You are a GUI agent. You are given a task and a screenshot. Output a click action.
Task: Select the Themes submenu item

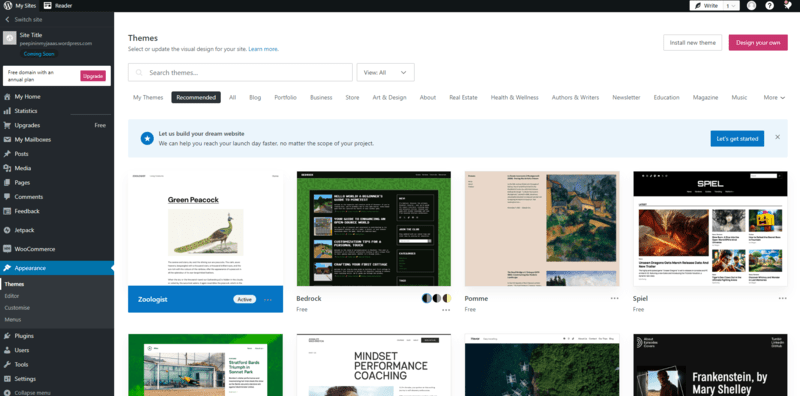(14, 284)
